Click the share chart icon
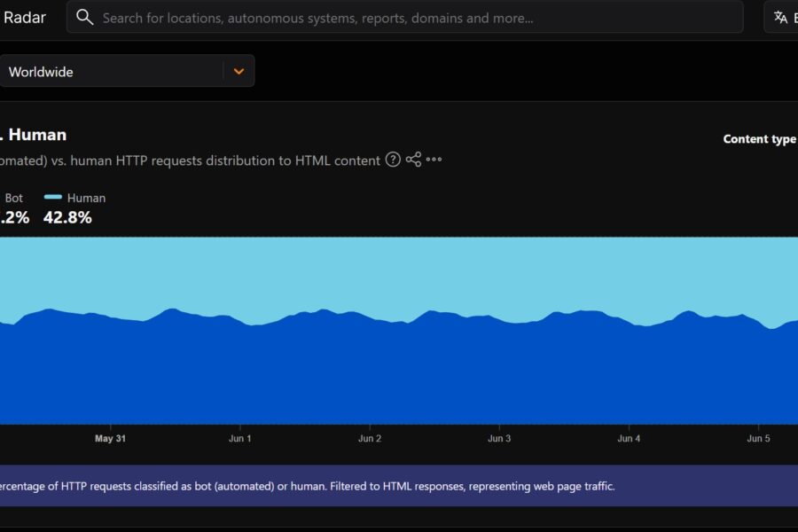The image size is (798, 532). (x=413, y=160)
